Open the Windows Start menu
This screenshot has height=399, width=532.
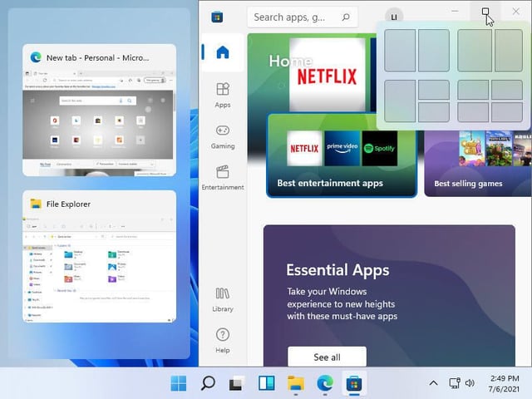[179, 383]
